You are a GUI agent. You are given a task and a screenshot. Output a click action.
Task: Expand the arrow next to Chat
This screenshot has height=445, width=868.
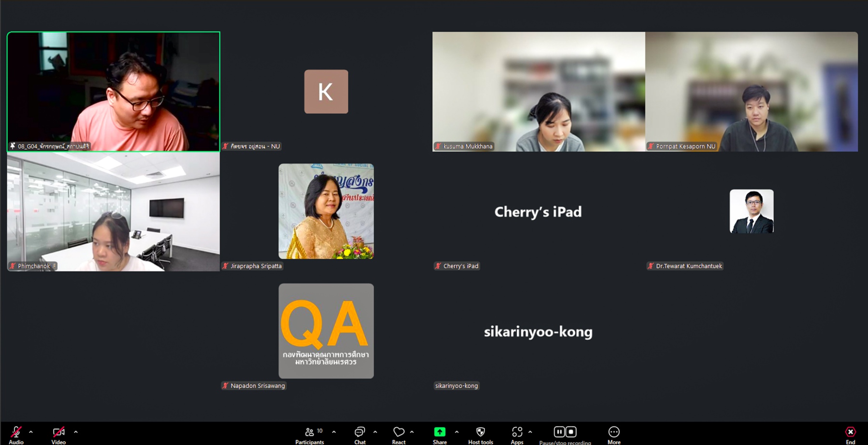coord(375,432)
